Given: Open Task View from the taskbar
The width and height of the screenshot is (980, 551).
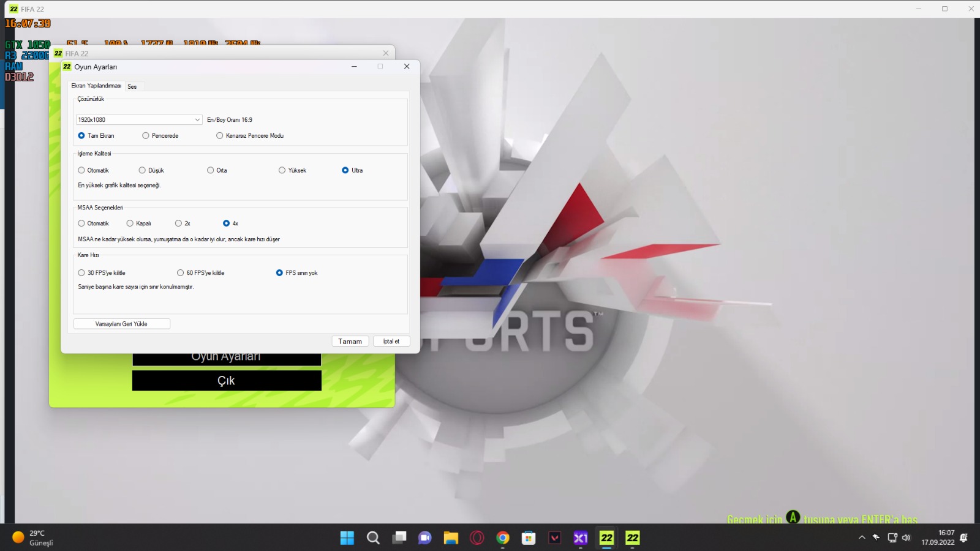Looking at the screenshot, I should tap(399, 538).
